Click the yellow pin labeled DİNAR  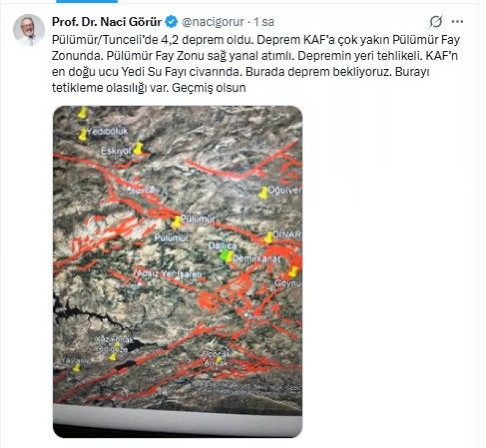click(x=269, y=237)
